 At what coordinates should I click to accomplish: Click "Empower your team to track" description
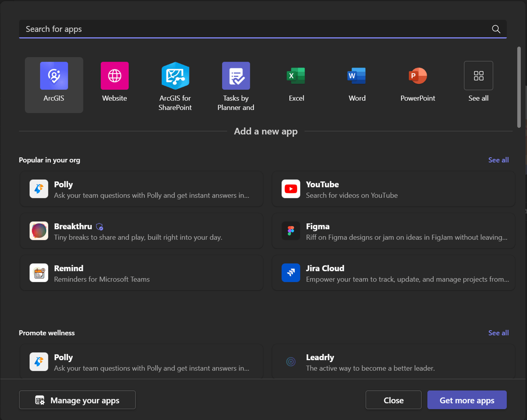[407, 279]
